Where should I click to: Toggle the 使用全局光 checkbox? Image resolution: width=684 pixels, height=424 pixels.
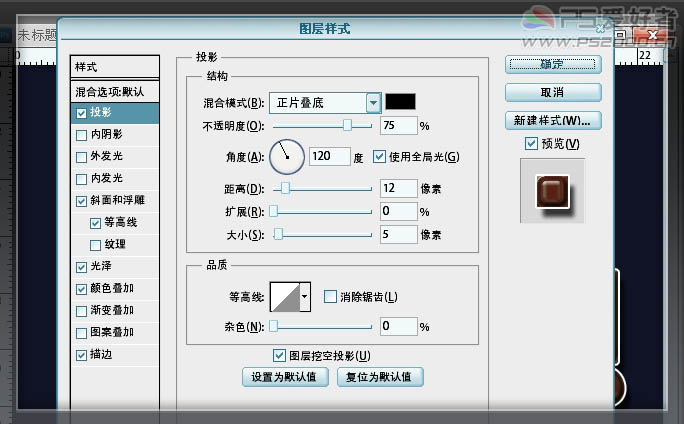coord(379,157)
